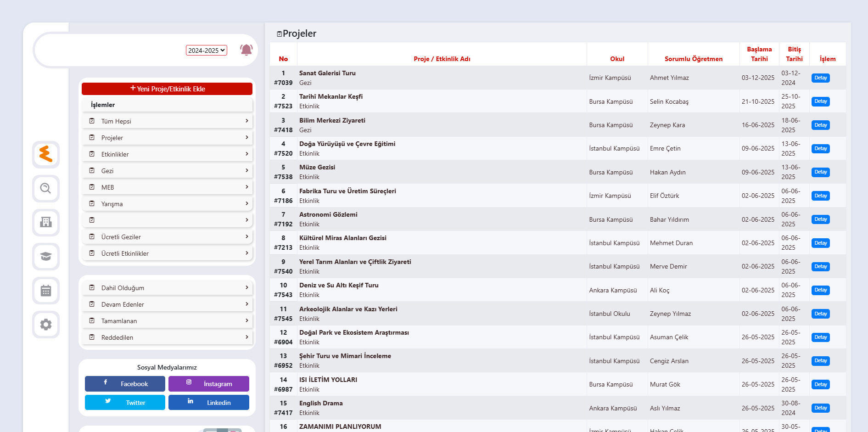
Task: Click the checklist icon beside Projeler heading
Action: 279,34
